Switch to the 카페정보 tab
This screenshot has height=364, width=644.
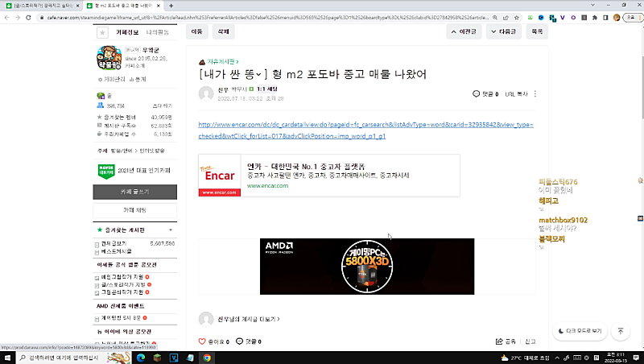pyautogui.click(x=127, y=32)
